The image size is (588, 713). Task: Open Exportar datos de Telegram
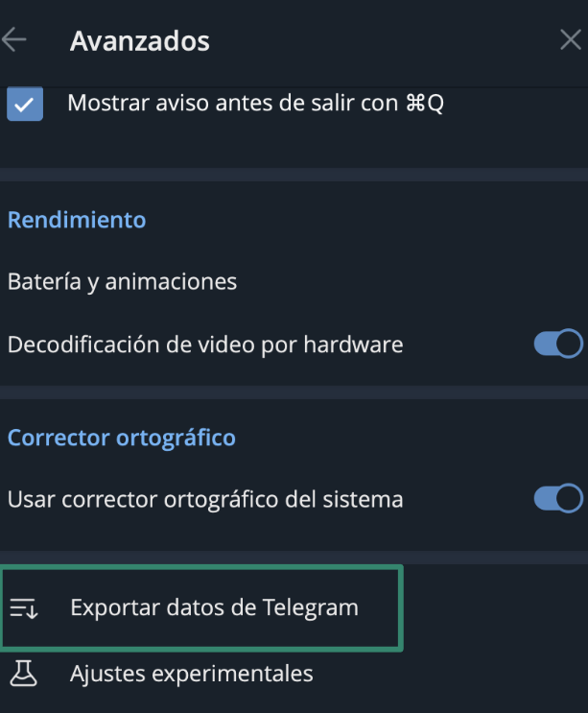click(214, 608)
